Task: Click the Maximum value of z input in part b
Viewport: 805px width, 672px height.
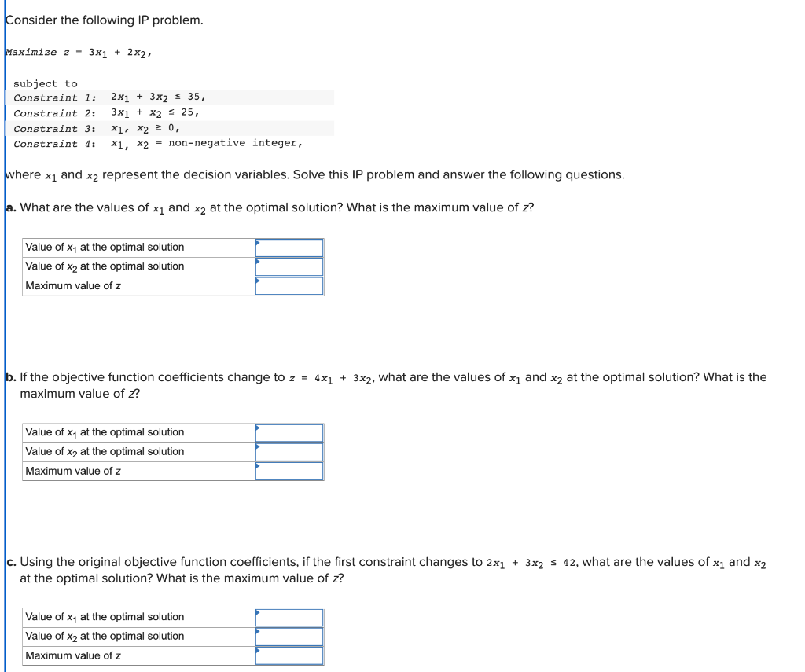Action: 289,471
